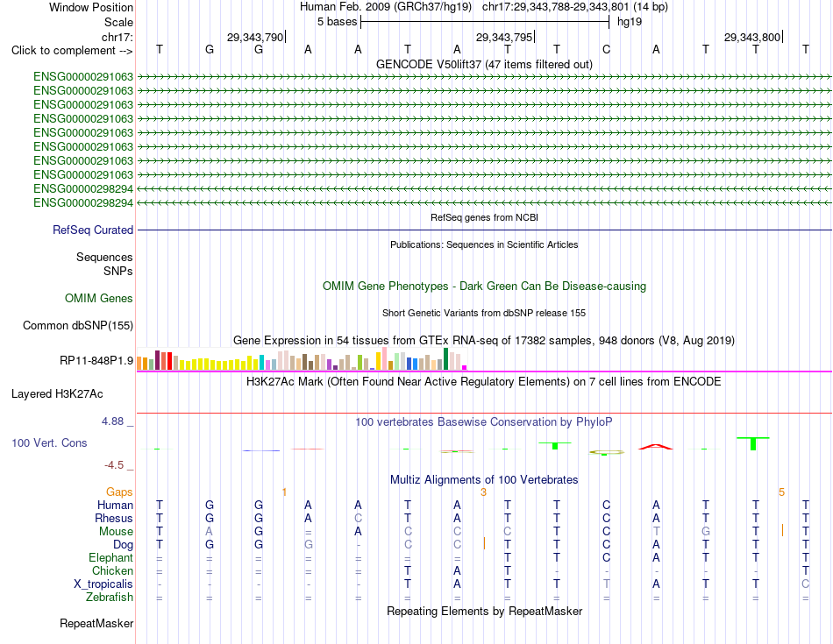Click the 29,343,800 ruler coordinate

click(x=752, y=37)
